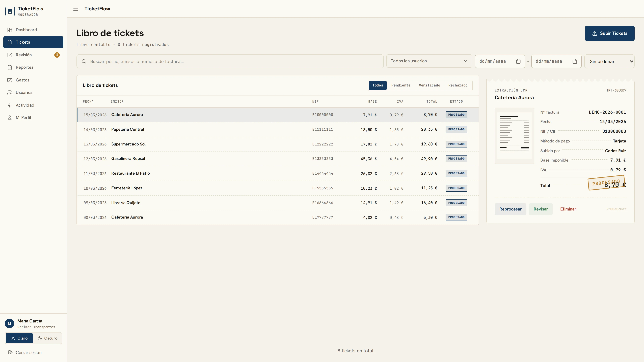Viewport: 644px width, 362px height.
Task: Select the Papelería Central row
Action: (278, 130)
